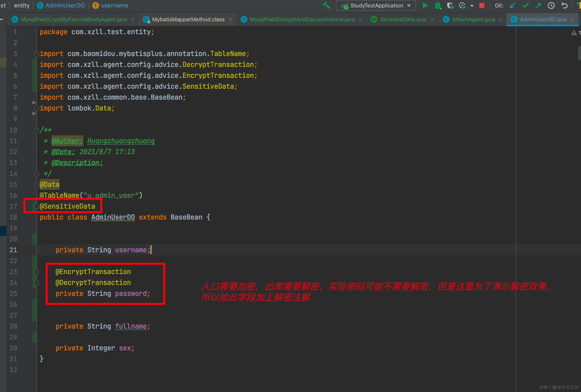Click the vertical scrollbar thumb in the editor

[579, 53]
